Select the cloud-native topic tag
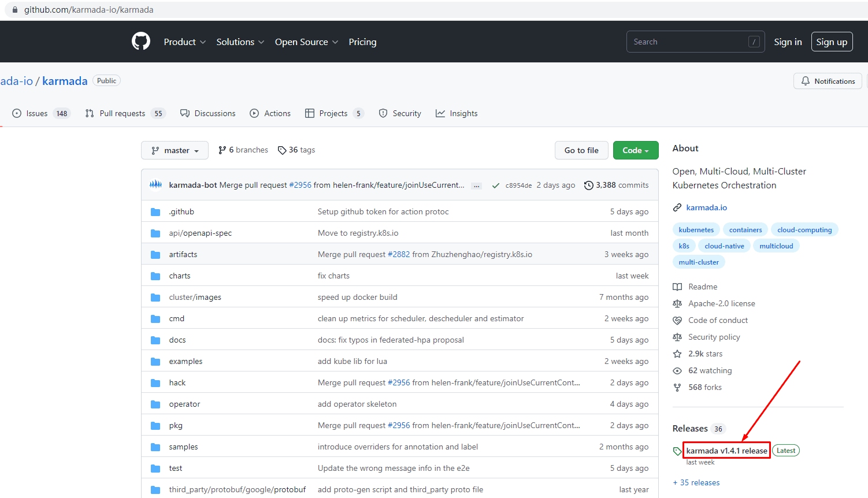868x498 pixels. [x=724, y=246]
